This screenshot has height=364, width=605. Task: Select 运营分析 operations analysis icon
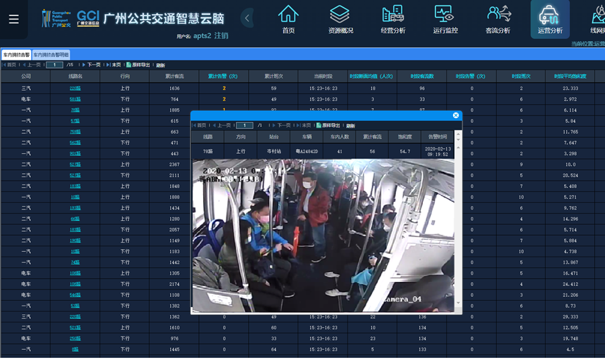click(550, 19)
